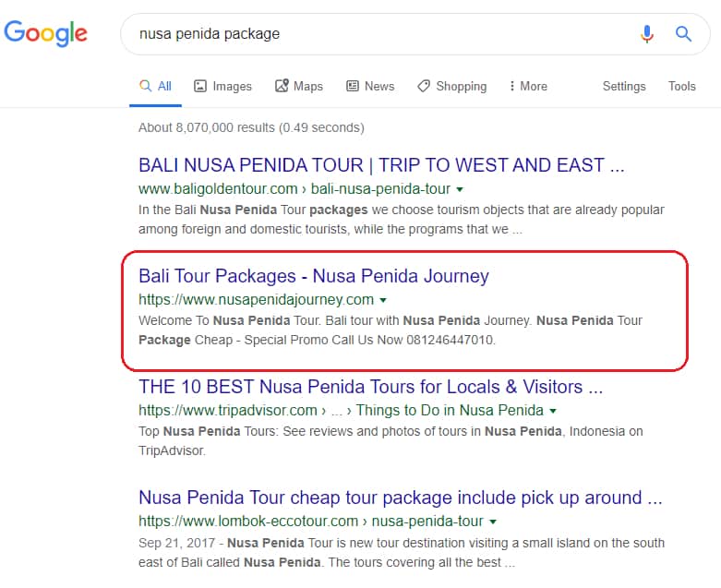Image resolution: width=721 pixels, height=588 pixels.
Task: Open the Images search tab
Action: tap(223, 87)
